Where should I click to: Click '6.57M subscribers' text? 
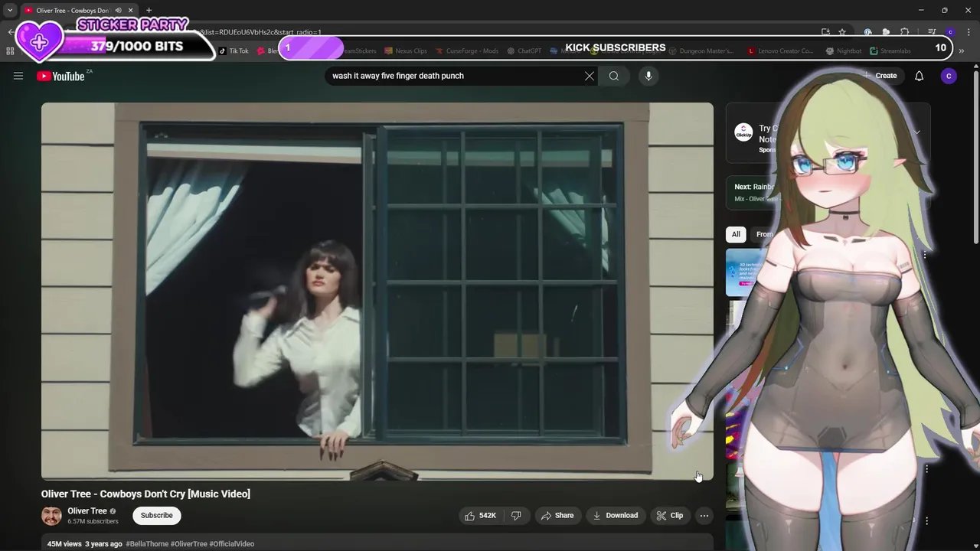(93, 521)
